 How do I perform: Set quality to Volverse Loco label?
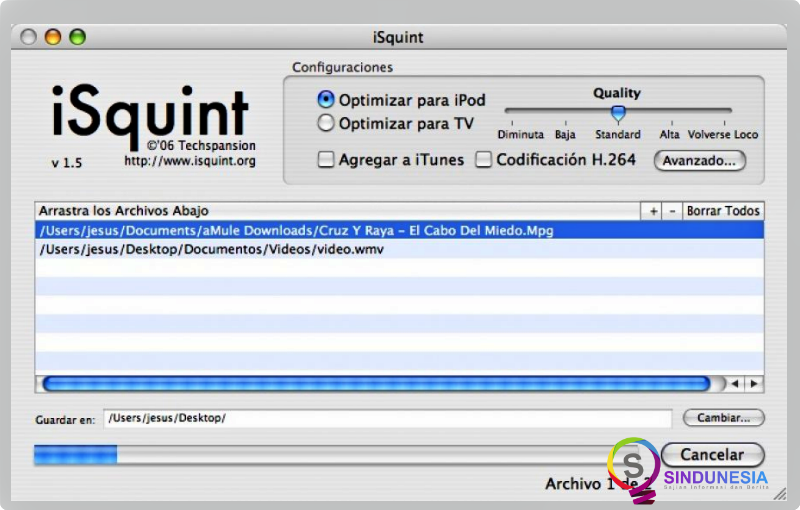[723, 135]
